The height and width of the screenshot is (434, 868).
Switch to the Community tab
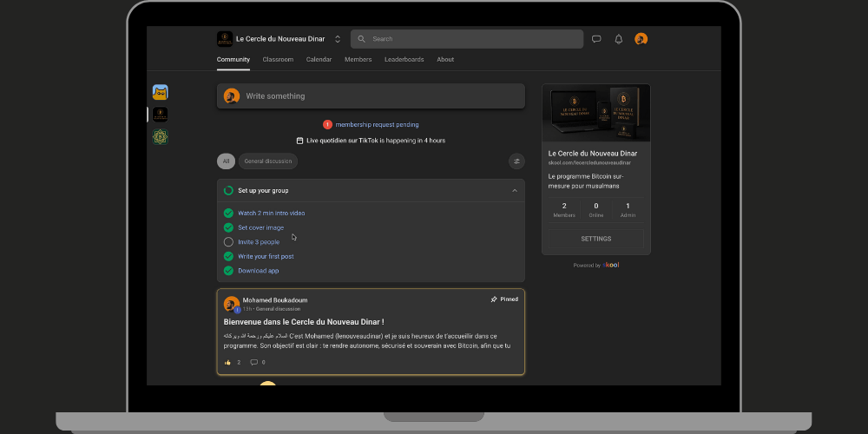click(x=233, y=60)
